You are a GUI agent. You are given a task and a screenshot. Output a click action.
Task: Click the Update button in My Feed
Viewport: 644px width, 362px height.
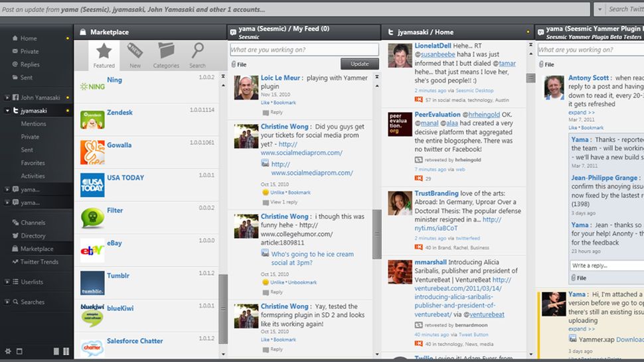pyautogui.click(x=359, y=64)
